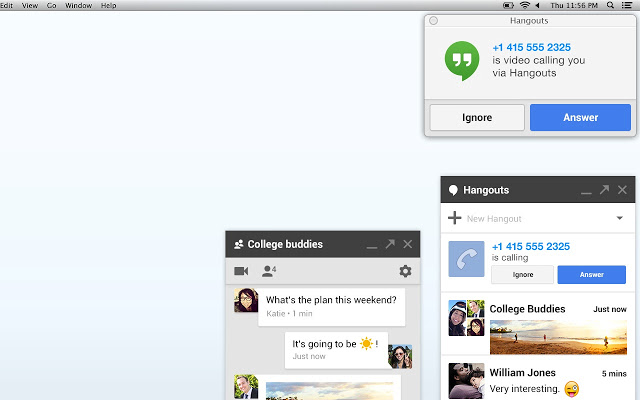Ignore the video call in notification popup
640x400 pixels.
tap(477, 118)
